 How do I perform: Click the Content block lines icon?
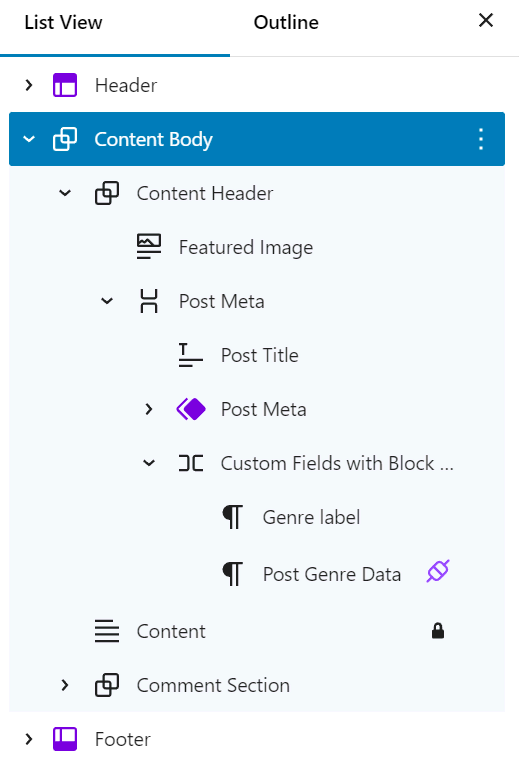tap(107, 631)
